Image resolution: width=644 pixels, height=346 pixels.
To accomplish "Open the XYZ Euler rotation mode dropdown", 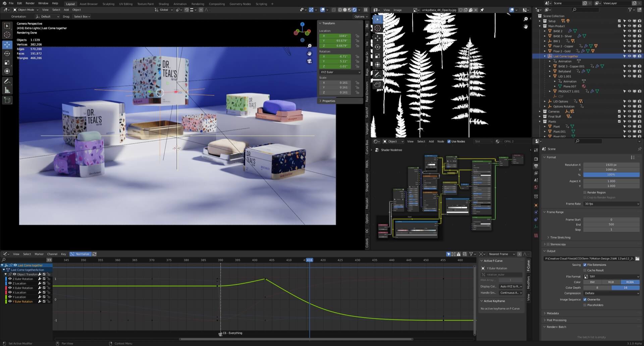I will tap(340, 72).
